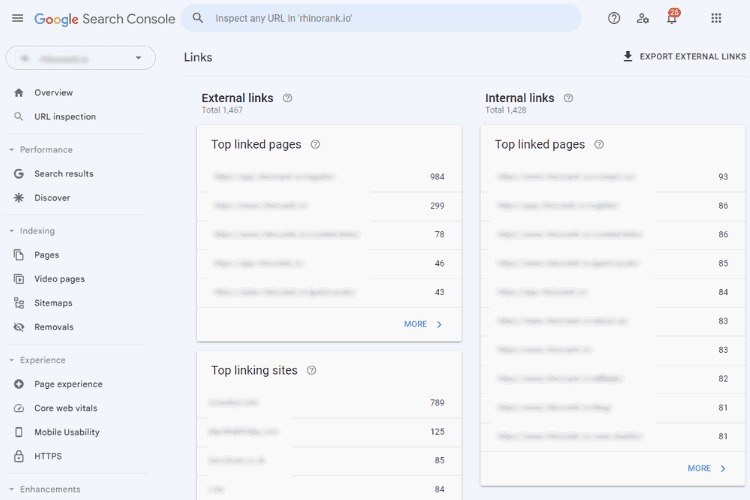750x500 pixels.
Task: Click the Sitemaps tree icon
Action: pyautogui.click(x=19, y=303)
